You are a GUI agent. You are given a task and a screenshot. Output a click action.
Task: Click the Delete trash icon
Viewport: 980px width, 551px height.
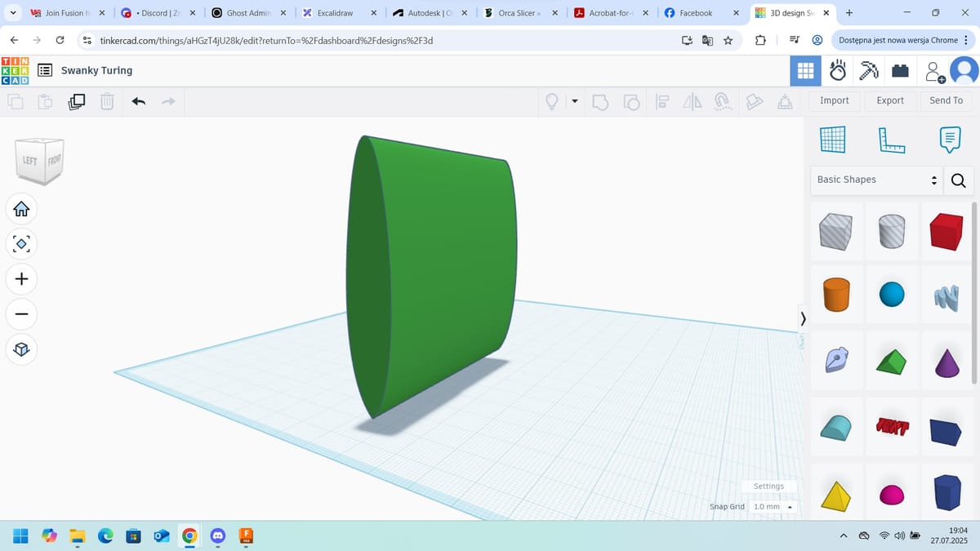(x=107, y=102)
